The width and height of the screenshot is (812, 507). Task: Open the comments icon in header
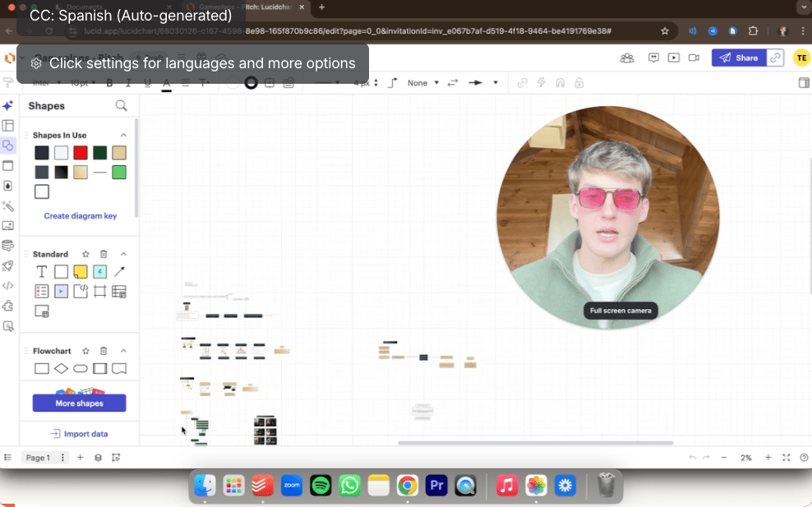point(653,58)
